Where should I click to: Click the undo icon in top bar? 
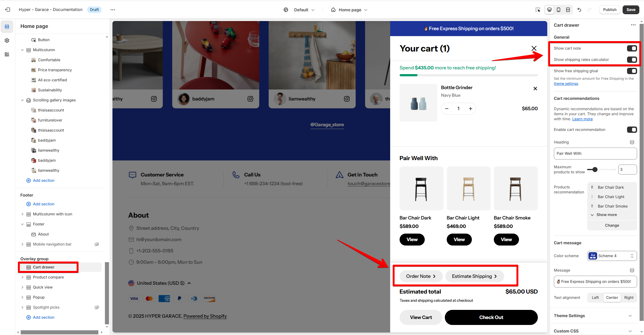[x=579, y=10]
